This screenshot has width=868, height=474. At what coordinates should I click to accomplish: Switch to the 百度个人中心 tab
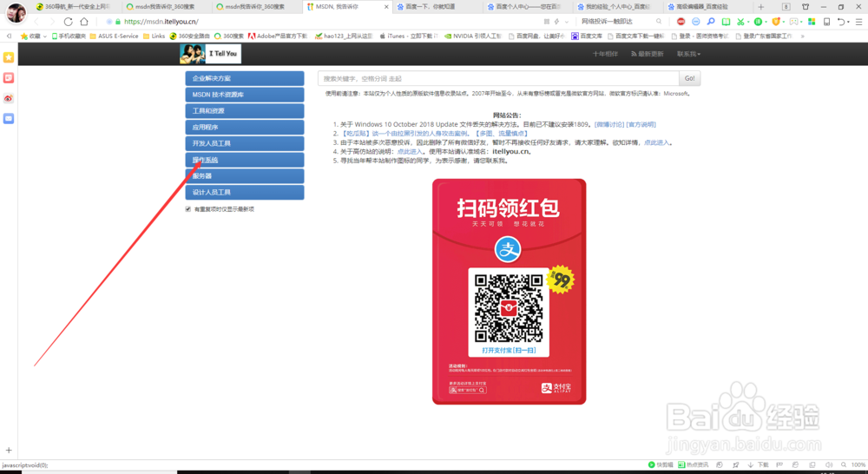click(x=526, y=7)
